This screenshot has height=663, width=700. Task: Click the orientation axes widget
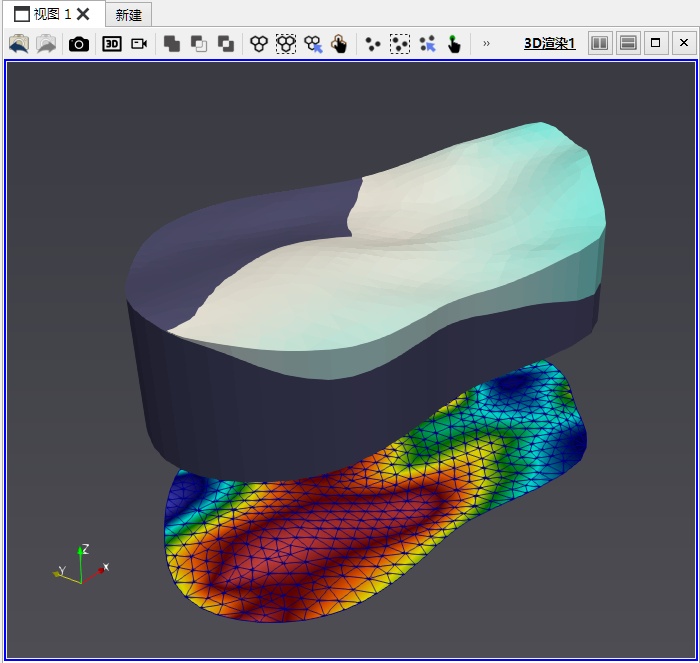(81, 564)
